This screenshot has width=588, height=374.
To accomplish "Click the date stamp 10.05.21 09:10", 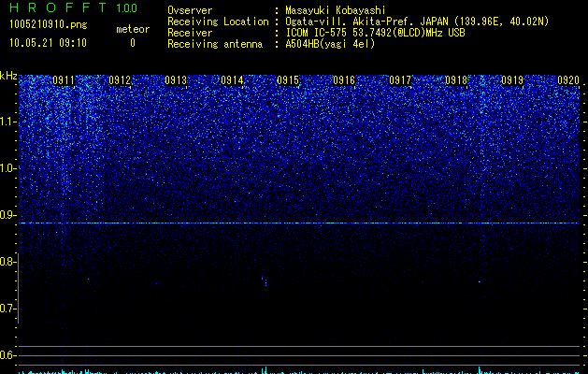I will pos(48,43).
